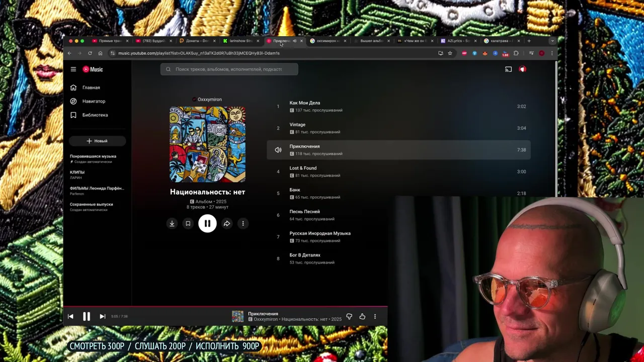This screenshot has width=644, height=362.
Task: Click the browser address bar URL
Action: pyautogui.click(x=199, y=53)
